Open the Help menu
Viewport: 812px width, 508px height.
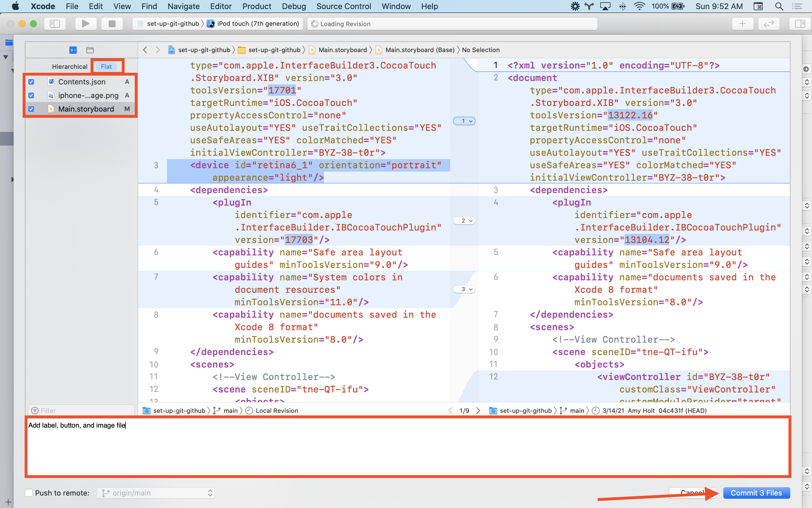point(429,7)
